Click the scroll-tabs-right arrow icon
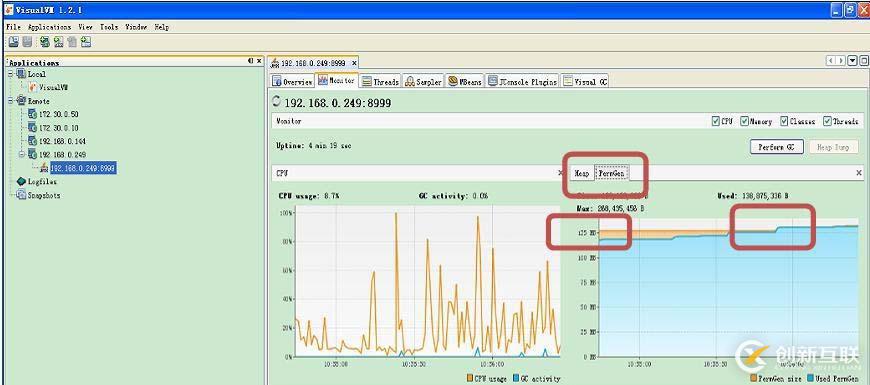The image size is (870, 385). coord(841,61)
